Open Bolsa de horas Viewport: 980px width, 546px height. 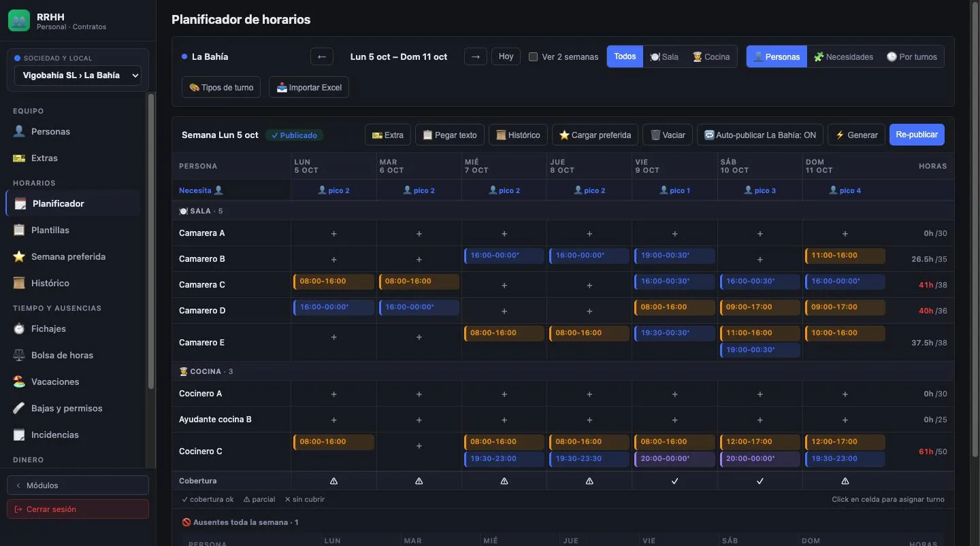(x=73, y=355)
